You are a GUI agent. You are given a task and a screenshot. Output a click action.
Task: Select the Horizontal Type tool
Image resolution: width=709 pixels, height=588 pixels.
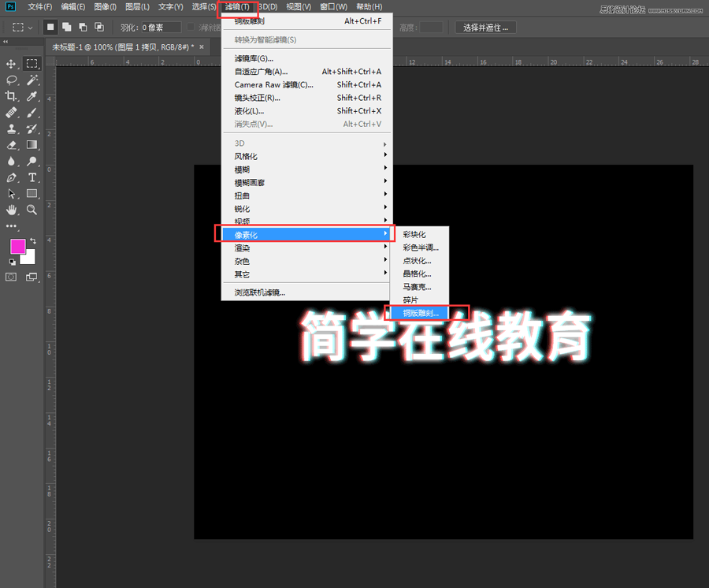(32, 177)
